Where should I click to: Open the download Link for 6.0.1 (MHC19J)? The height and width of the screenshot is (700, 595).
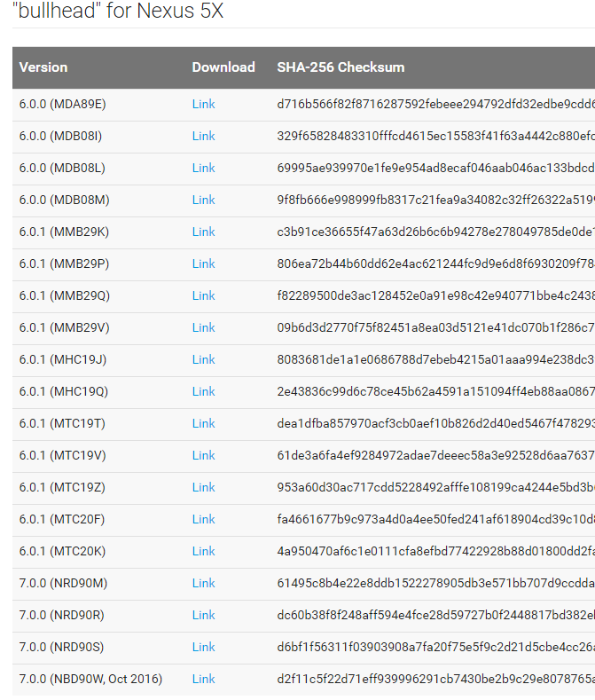tap(204, 359)
